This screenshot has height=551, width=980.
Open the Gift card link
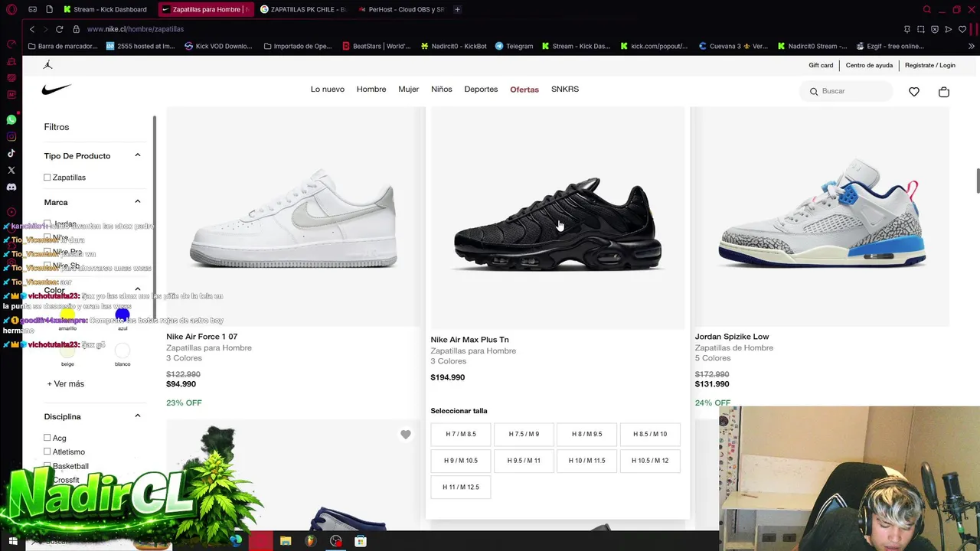coord(821,65)
